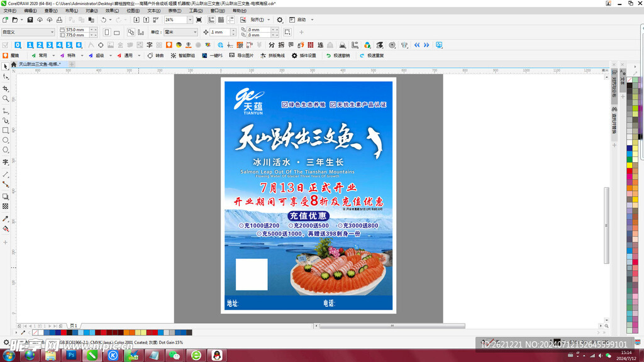Click plugin number 3 icon

tap(50, 45)
